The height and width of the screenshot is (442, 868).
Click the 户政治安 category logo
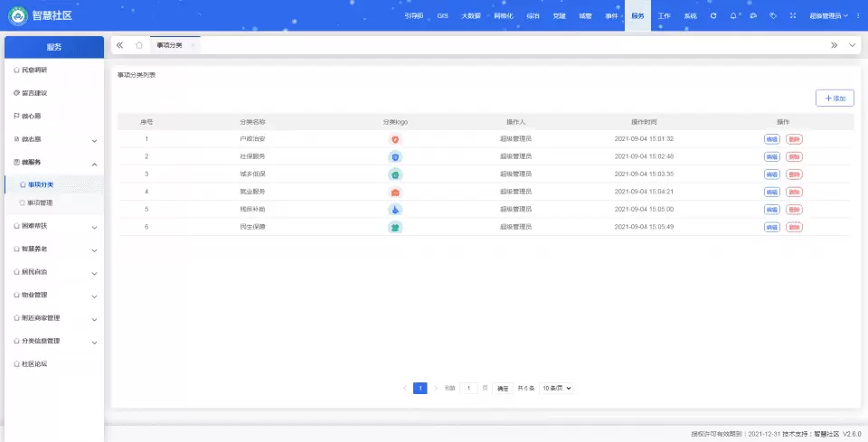point(395,139)
